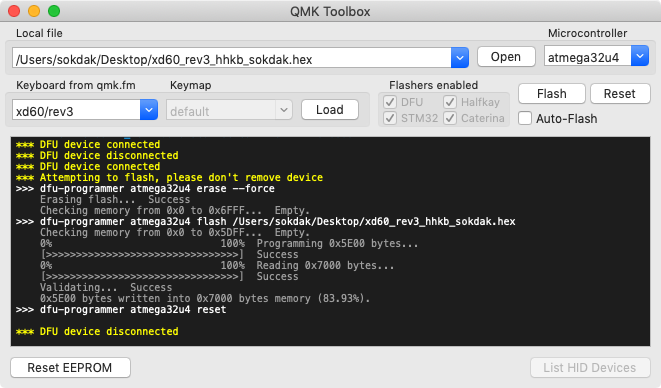The width and height of the screenshot is (661, 388).
Task: Click the 'Keyboard from qmk.fm' label
Action: pos(76,85)
